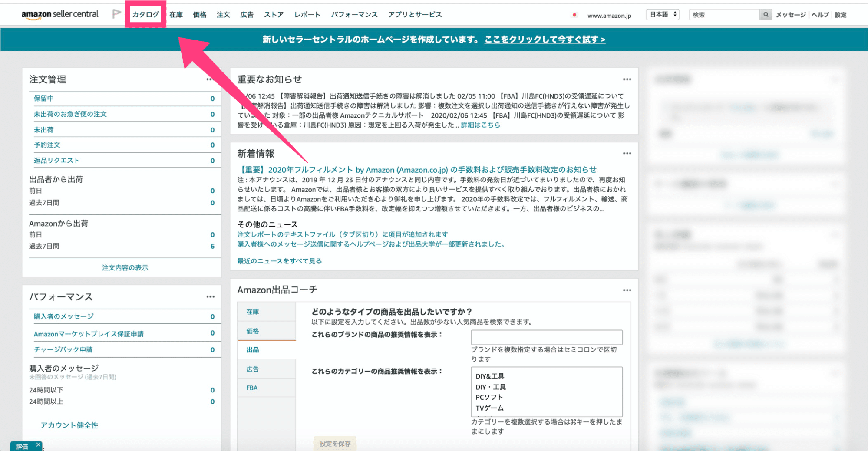The height and width of the screenshot is (451, 868).
Task: Select PCソフト in category list
Action: 489,397
